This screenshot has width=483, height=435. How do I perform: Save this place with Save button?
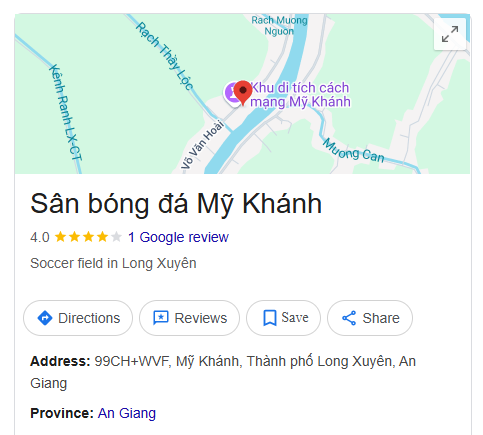click(283, 318)
